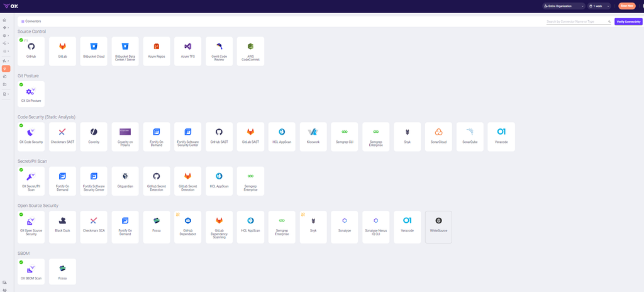This screenshot has width=644, height=292.
Task: Select the Black Duck connector
Action: click(62, 227)
